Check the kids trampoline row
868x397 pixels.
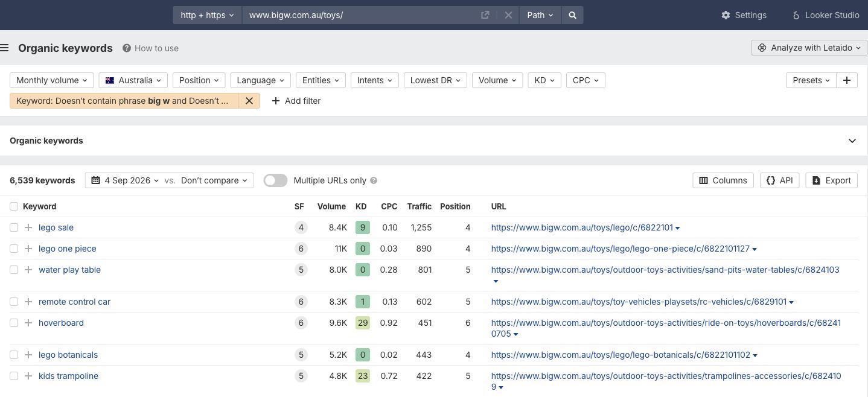tap(14, 376)
